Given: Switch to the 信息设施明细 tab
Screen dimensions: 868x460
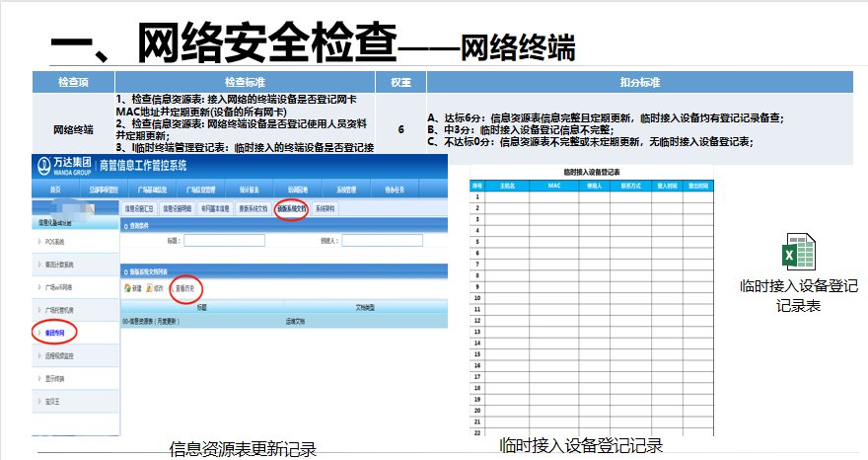Looking at the screenshot, I should (178, 209).
